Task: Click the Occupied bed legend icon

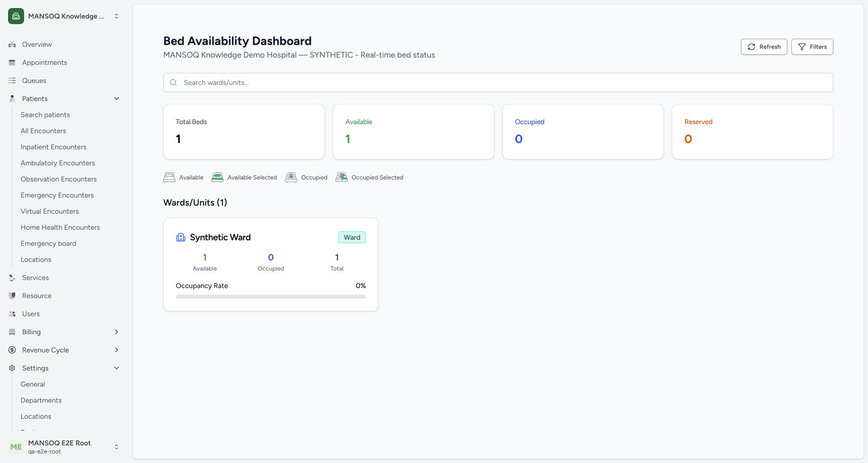Action: tap(291, 177)
